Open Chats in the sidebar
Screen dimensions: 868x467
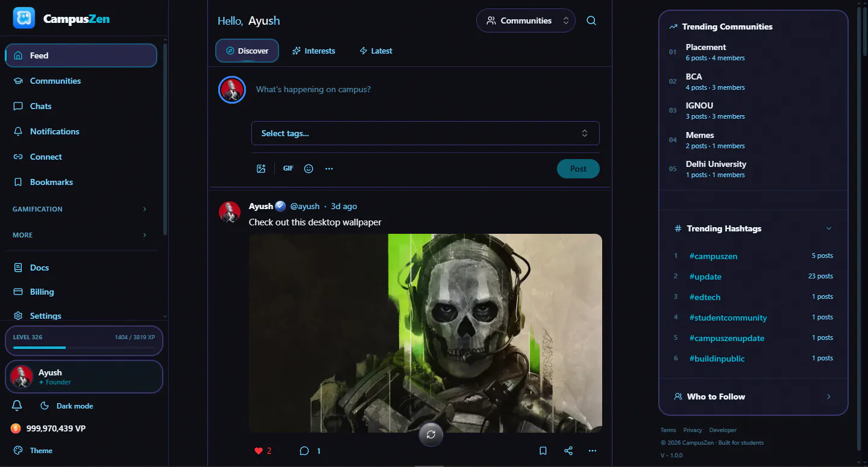tap(81, 106)
